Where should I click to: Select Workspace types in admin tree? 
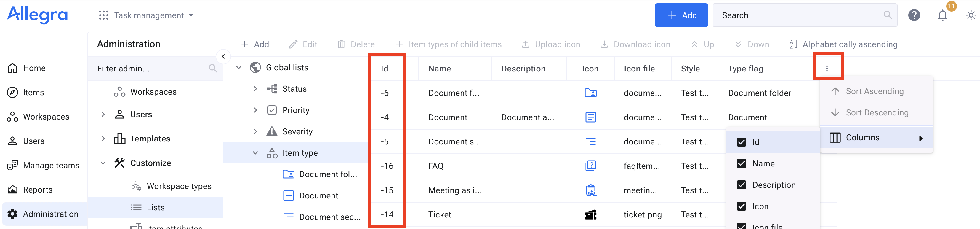(x=179, y=186)
